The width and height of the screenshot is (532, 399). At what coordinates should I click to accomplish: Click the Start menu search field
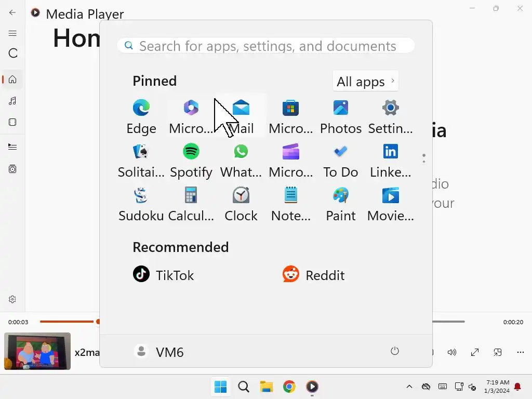click(265, 46)
